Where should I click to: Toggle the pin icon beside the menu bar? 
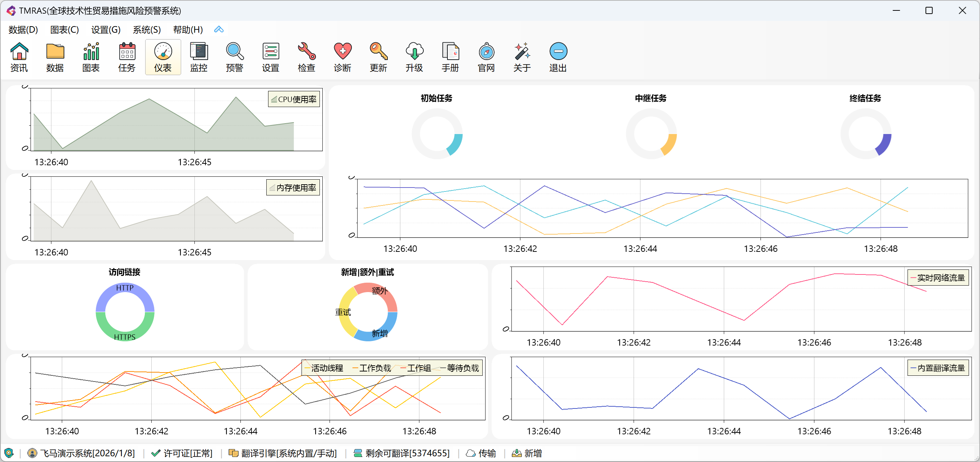(219, 29)
